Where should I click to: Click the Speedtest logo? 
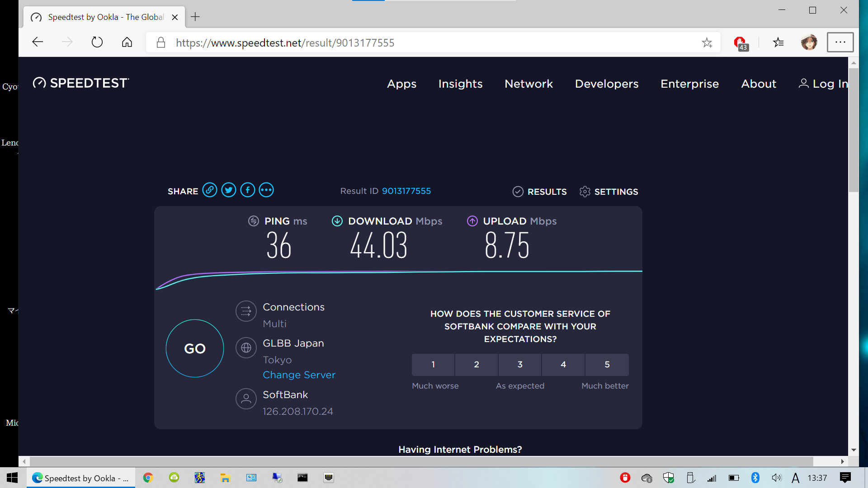81,83
